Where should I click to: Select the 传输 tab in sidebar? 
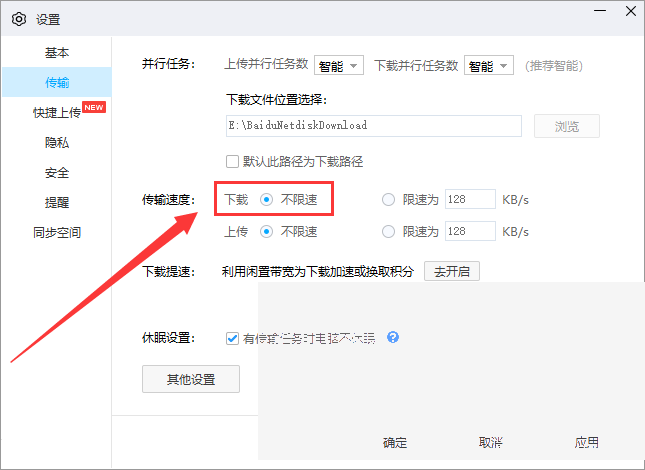click(57, 82)
